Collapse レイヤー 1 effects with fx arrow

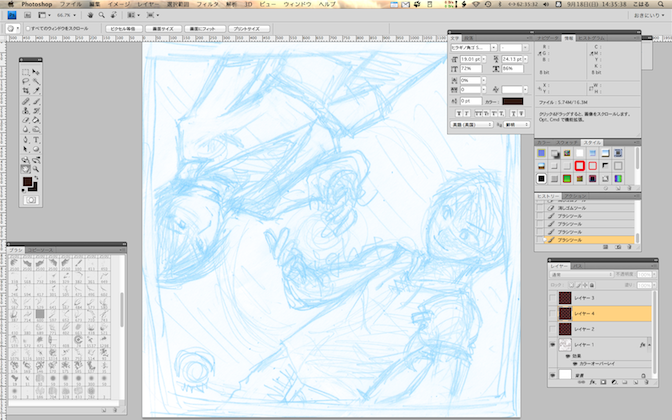pyautogui.click(x=649, y=345)
